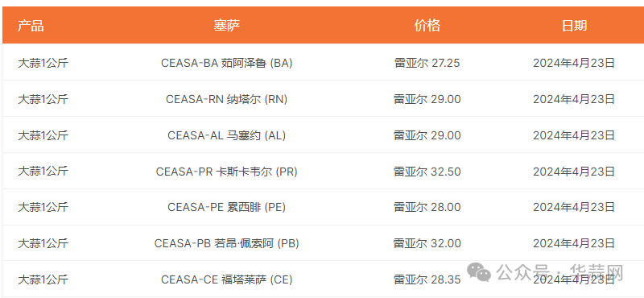Click the price 雷亚尔 32.00

pyautogui.click(x=427, y=243)
